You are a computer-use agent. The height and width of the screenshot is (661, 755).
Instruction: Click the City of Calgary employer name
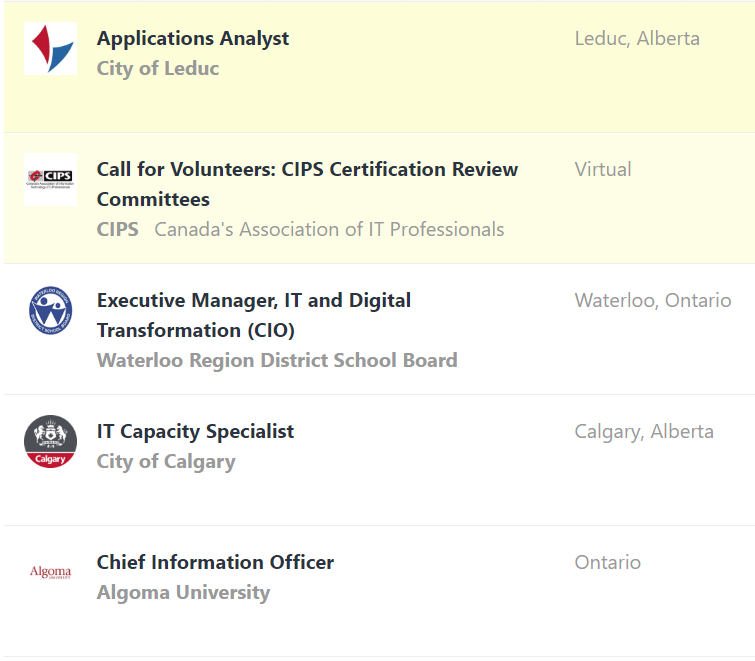(166, 462)
